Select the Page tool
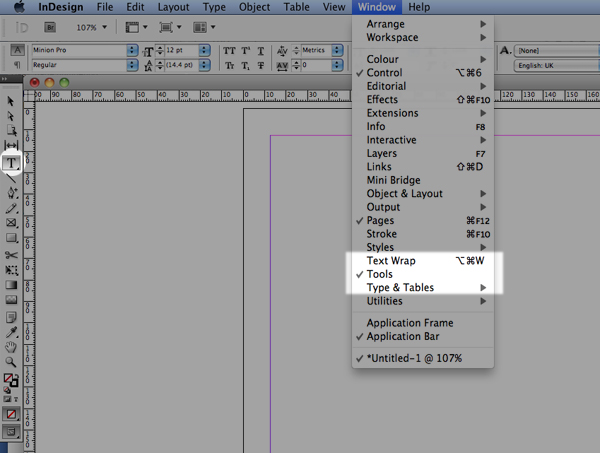 pyautogui.click(x=11, y=130)
